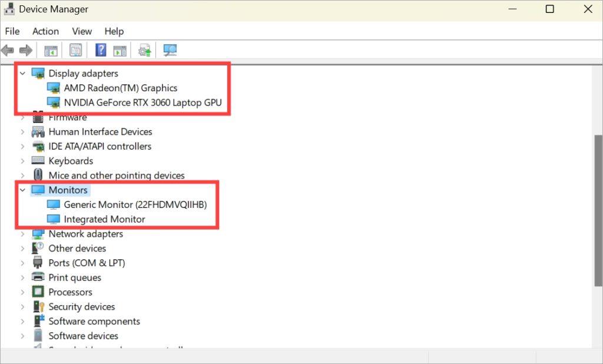Expand the Human Interface Devices category

pos(23,131)
